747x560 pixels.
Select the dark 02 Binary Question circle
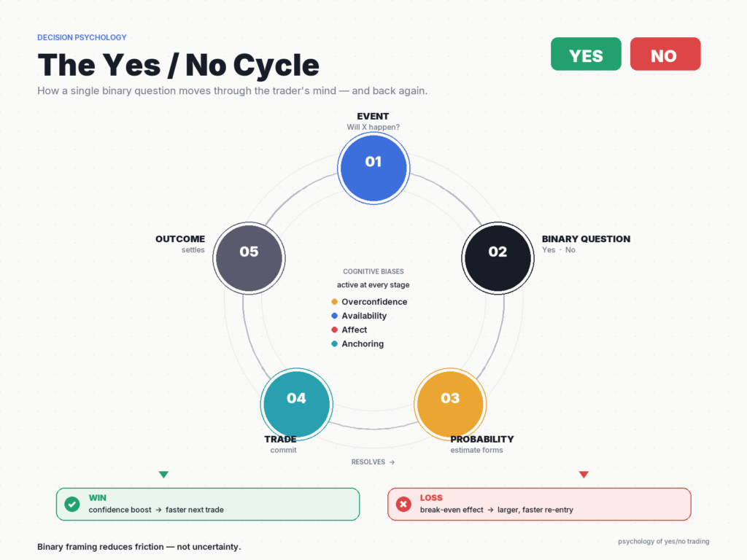(x=498, y=258)
